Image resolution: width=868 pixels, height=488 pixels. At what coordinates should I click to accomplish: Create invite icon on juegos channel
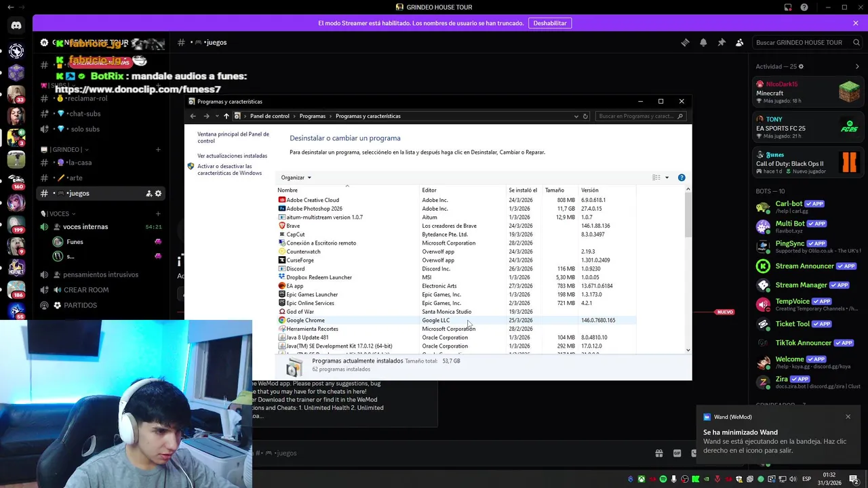tap(149, 193)
